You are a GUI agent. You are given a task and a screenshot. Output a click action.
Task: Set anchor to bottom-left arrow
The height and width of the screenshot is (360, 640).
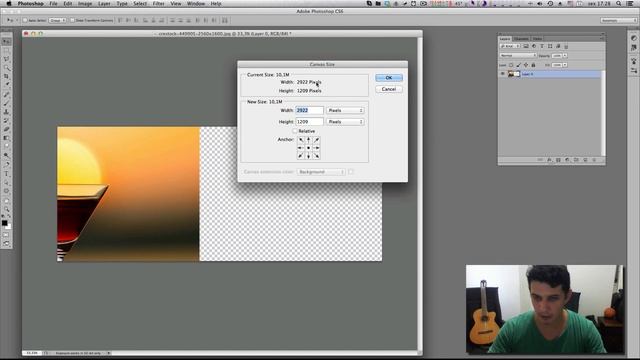[301, 156]
